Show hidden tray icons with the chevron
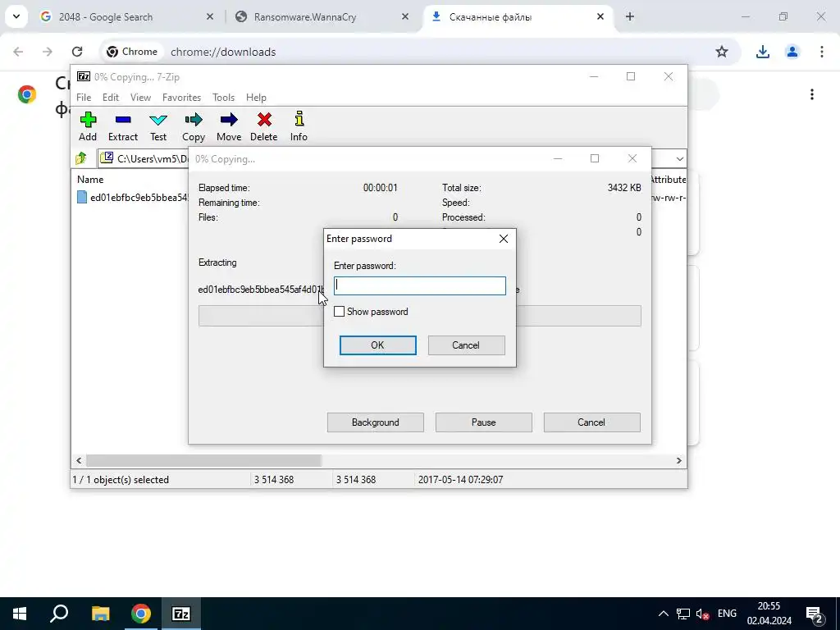840x630 pixels. point(663,614)
